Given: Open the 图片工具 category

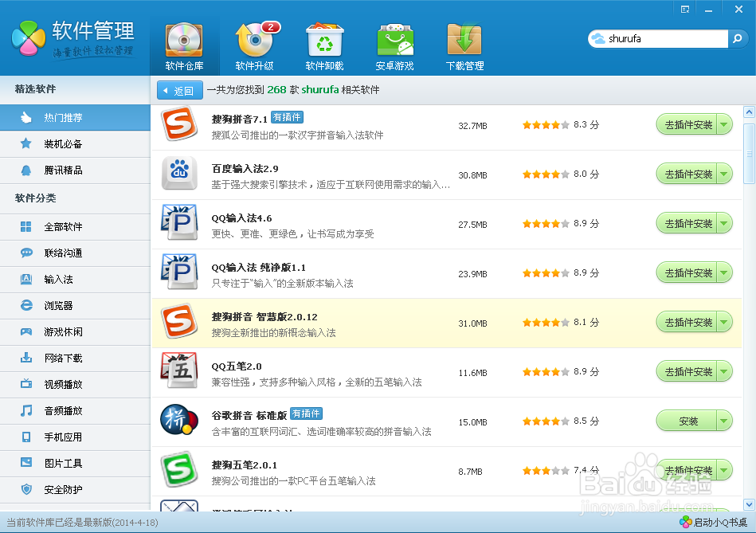Looking at the screenshot, I should point(75,464).
